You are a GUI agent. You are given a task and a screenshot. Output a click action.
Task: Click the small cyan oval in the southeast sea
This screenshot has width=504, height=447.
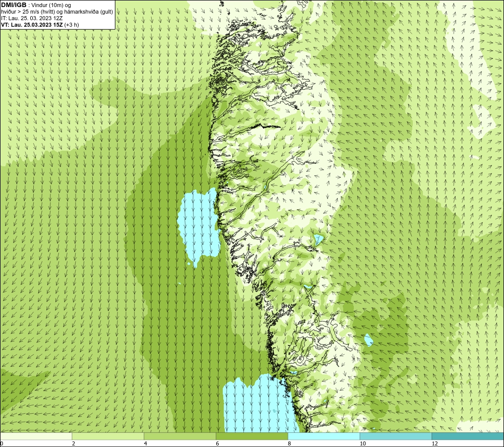(368, 340)
